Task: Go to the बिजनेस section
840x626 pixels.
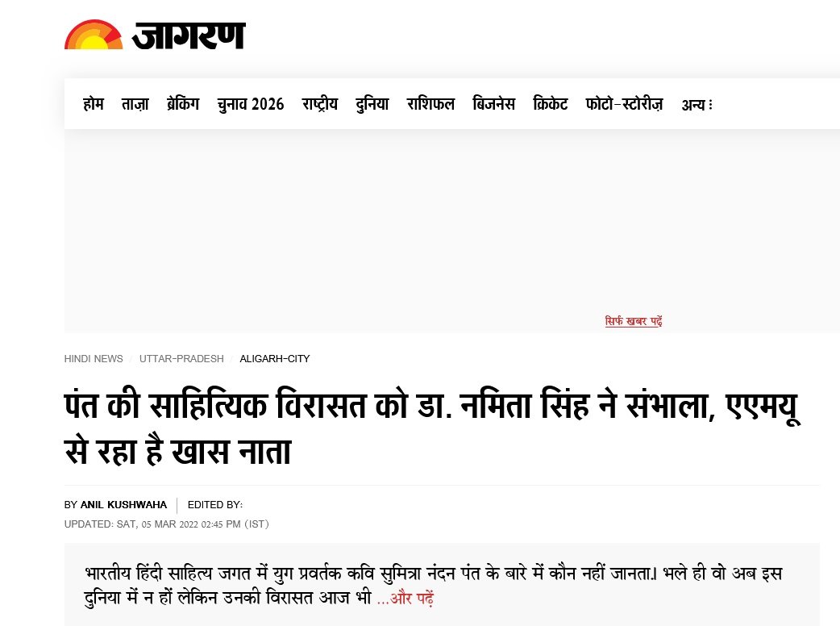Action: (493, 103)
